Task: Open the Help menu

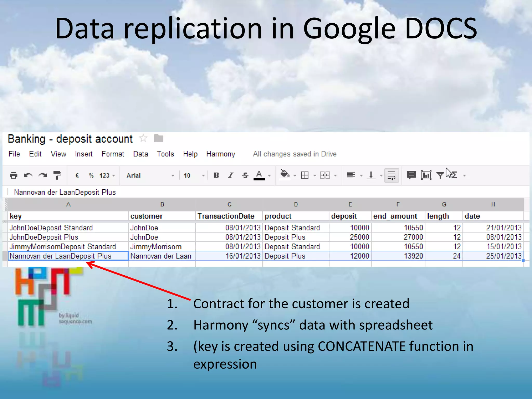Action: pyautogui.click(x=190, y=154)
